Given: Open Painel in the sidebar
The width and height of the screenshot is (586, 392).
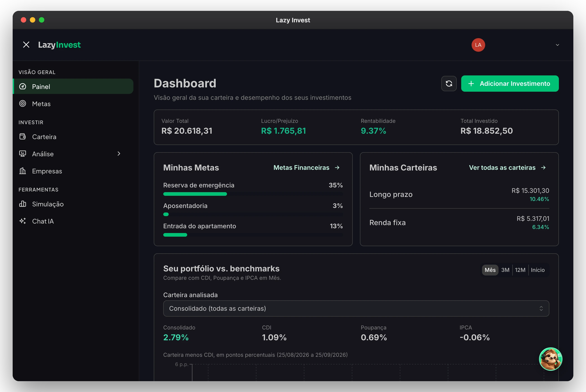Looking at the screenshot, I should point(73,86).
